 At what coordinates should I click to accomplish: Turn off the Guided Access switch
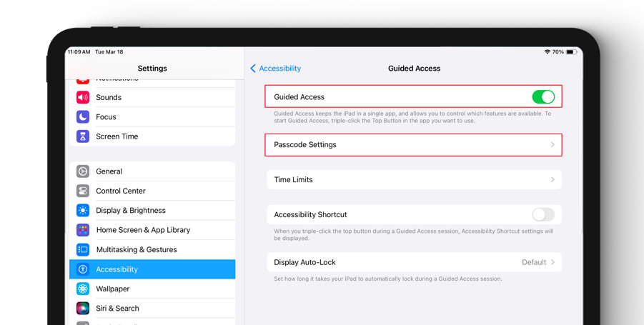click(543, 97)
